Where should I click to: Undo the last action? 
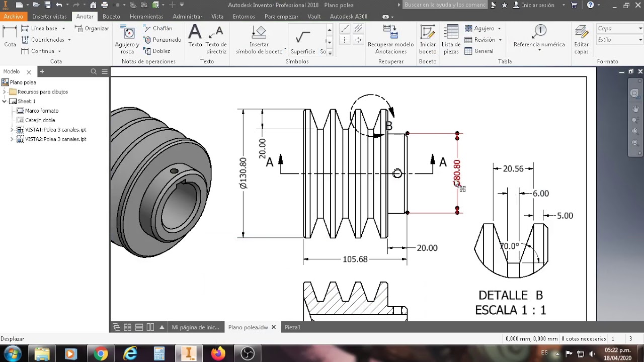tap(59, 5)
